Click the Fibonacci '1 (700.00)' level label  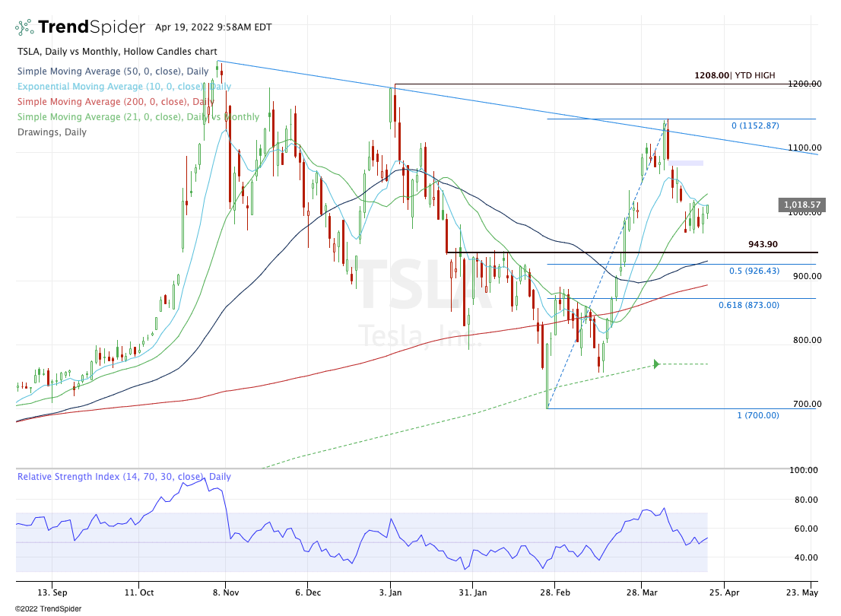pos(758,415)
